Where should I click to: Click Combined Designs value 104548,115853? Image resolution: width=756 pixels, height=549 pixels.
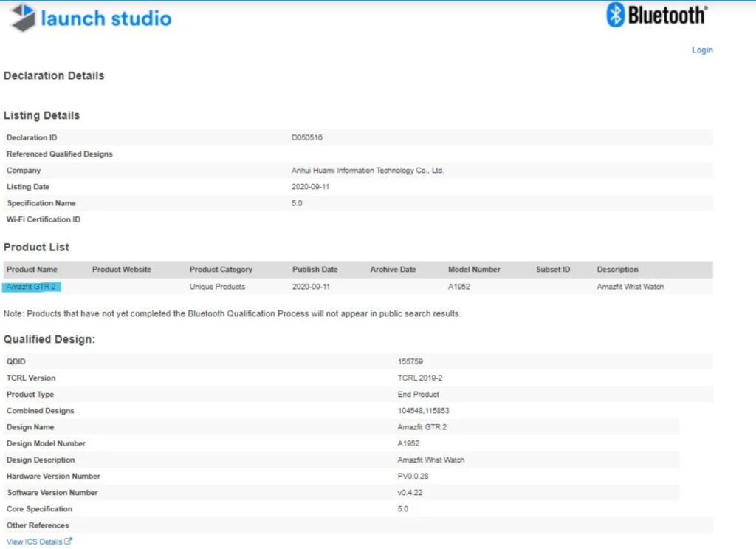tap(423, 411)
